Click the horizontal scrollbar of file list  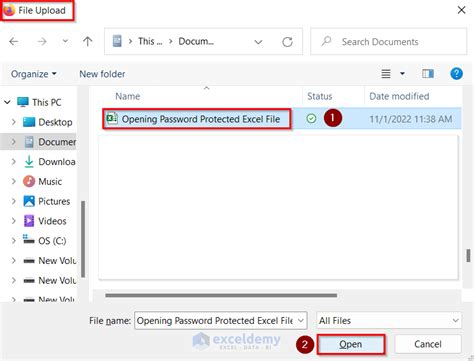pyautogui.click(x=221, y=295)
